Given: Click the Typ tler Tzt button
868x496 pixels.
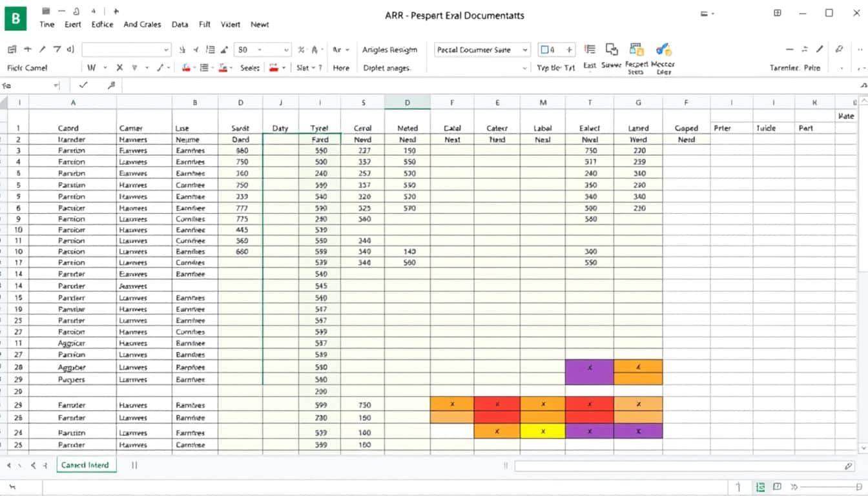Looking at the screenshot, I should [x=555, y=68].
